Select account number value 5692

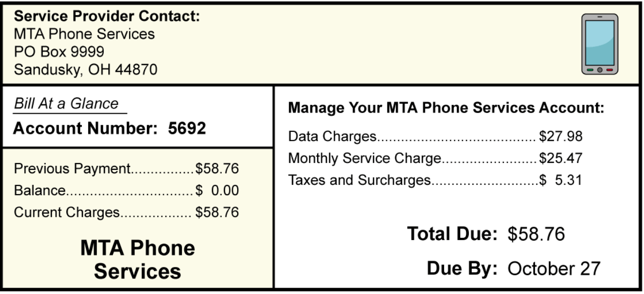pyautogui.click(x=187, y=129)
